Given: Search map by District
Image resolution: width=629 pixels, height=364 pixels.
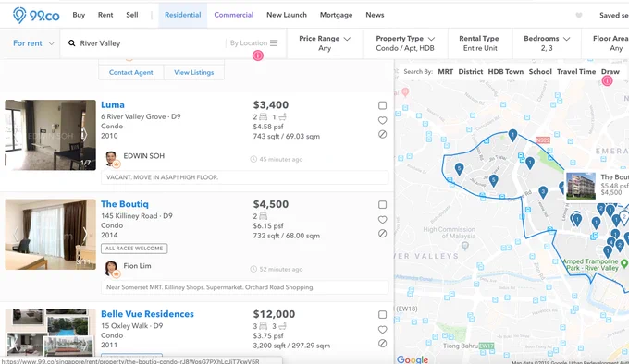Looking at the screenshot, I should 471,72.
